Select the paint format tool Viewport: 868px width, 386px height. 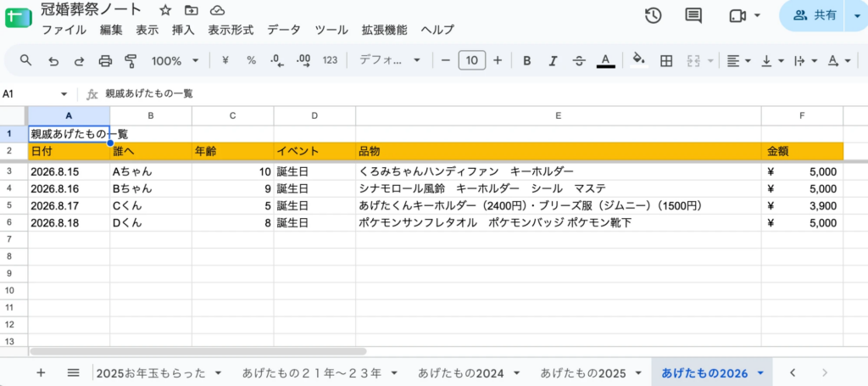pyautogui.click(x=131, y=61)
